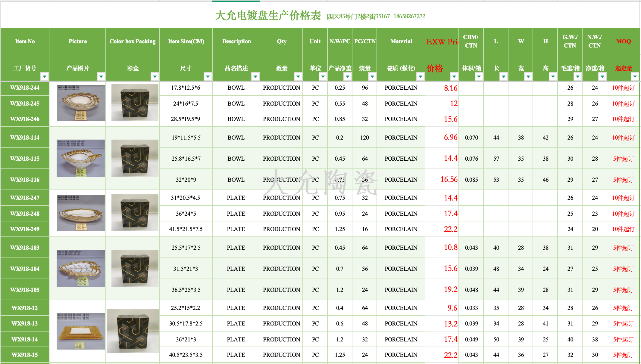Image resolution: width=641 pixels, height=364 pixels.
Task: Select the 40.5*23.5*3.5 size cell
Action: pyautogui.click(x=186, y=355)
